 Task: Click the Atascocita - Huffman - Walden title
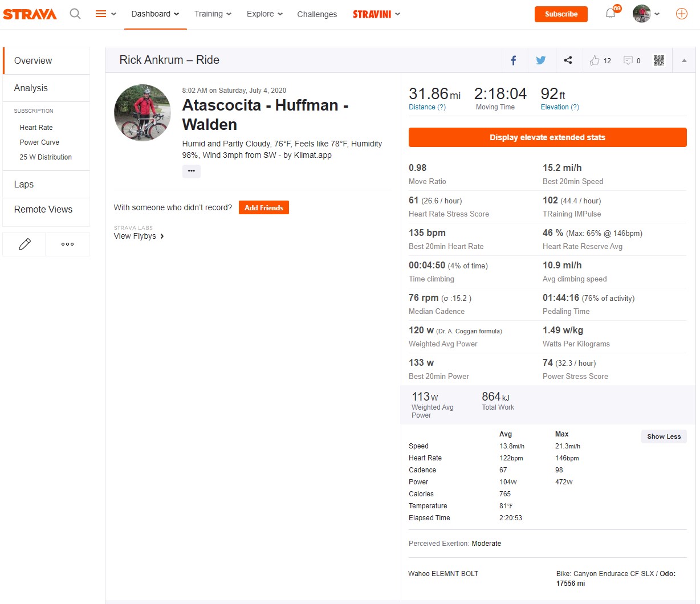pyautogui.click(x=265, y=115)
